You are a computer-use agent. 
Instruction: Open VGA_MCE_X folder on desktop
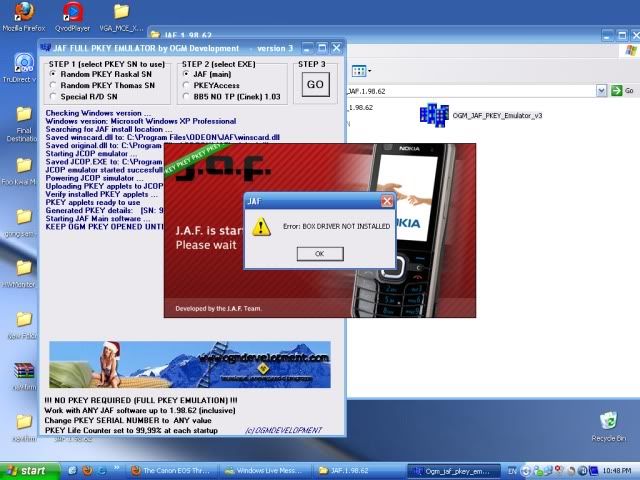(121, 16)
